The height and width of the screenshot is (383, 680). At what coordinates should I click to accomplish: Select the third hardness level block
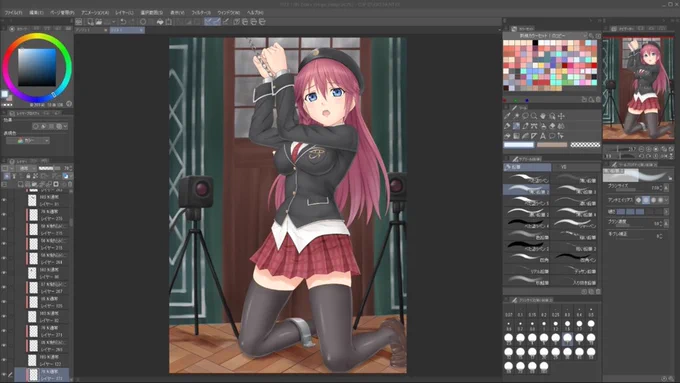pyautogui.click(x=640, y=212)
